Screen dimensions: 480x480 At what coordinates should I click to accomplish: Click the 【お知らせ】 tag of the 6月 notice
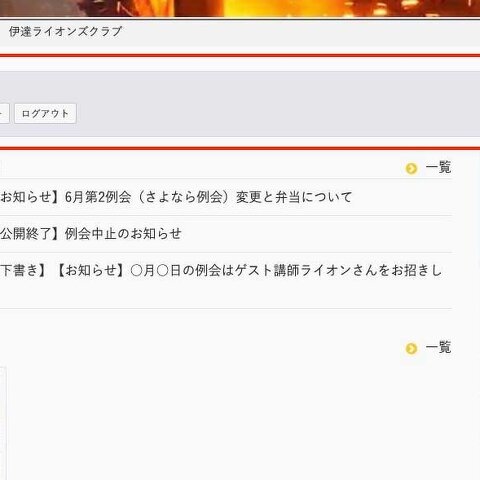pyautogui.click(x=31, y=197)
